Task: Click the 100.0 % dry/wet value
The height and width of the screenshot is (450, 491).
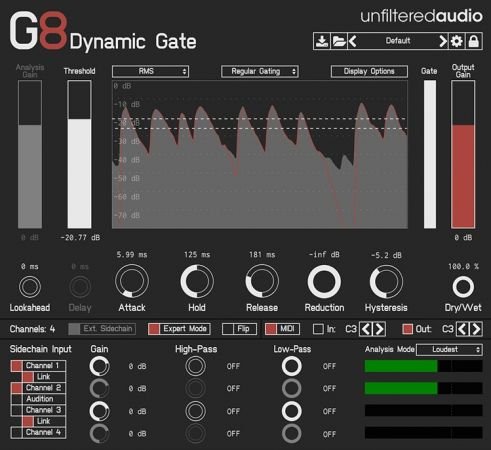Action: [x=463, y=267]
